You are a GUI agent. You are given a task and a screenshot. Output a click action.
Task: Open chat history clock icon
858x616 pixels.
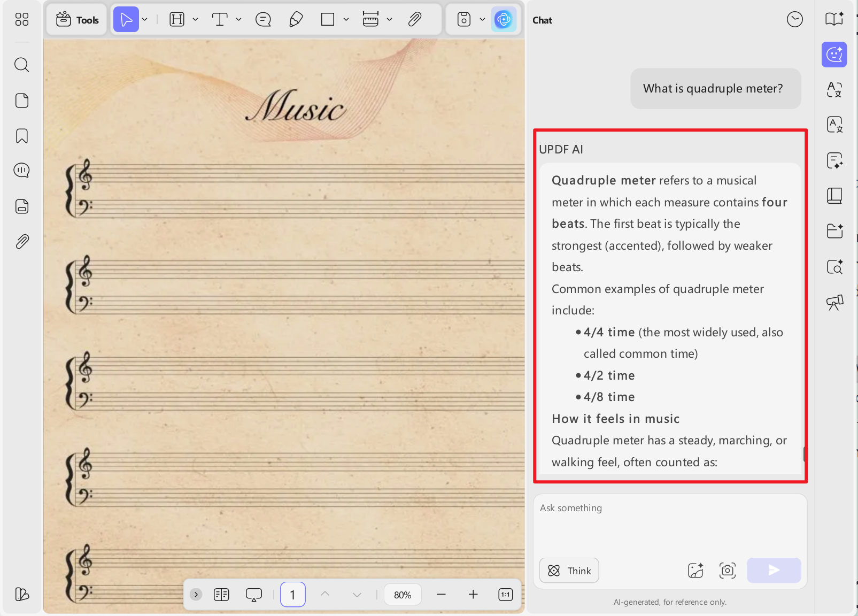coord(794,20)
